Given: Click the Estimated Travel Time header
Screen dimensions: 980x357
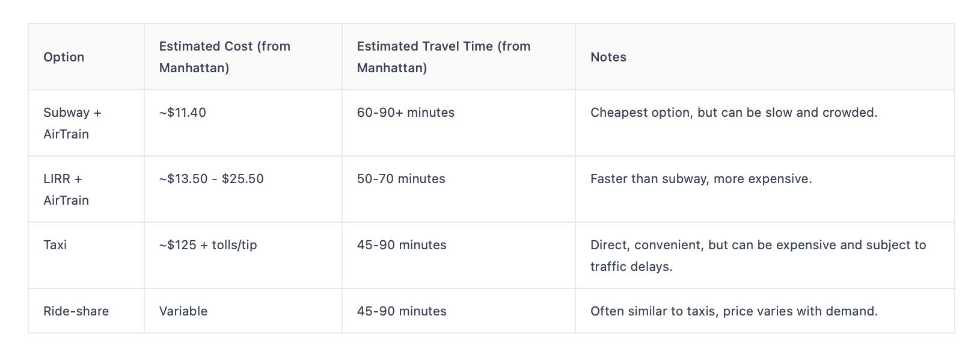Looking at the screenshot, I should point(459,57).
